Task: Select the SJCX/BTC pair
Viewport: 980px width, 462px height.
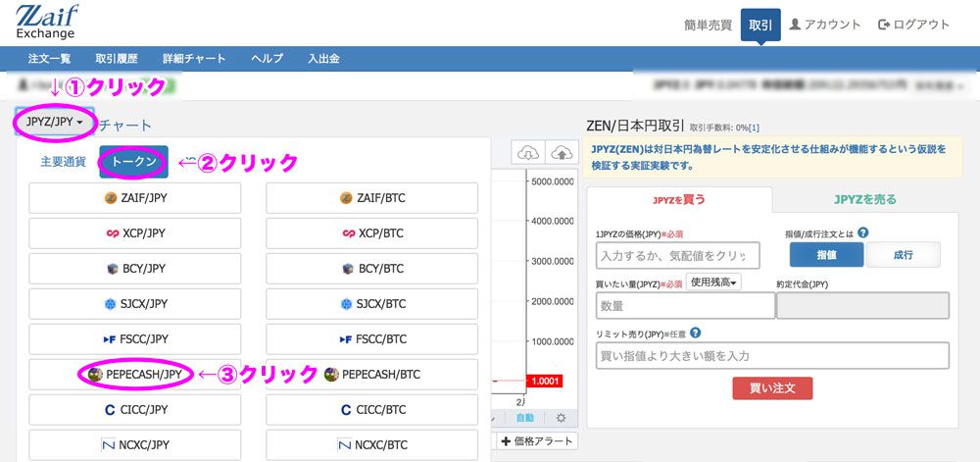Action: [x=371, y=304]
